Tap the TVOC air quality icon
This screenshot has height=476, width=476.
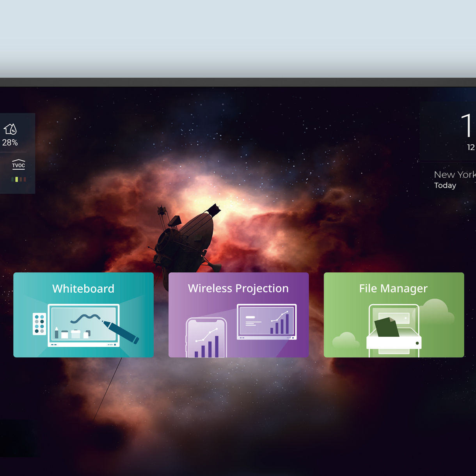tap(18, 164)
